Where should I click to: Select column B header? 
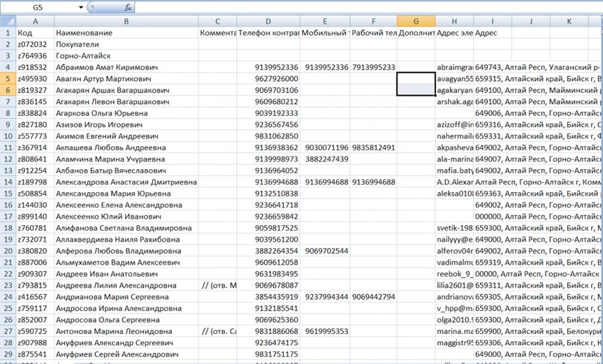click(x=126, y=21)
